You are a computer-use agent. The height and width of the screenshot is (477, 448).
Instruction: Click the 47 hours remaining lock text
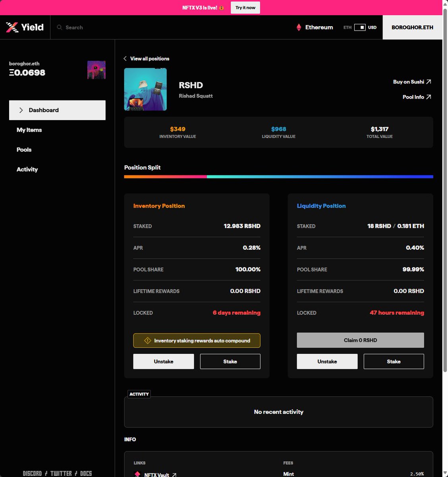[397, 313]
